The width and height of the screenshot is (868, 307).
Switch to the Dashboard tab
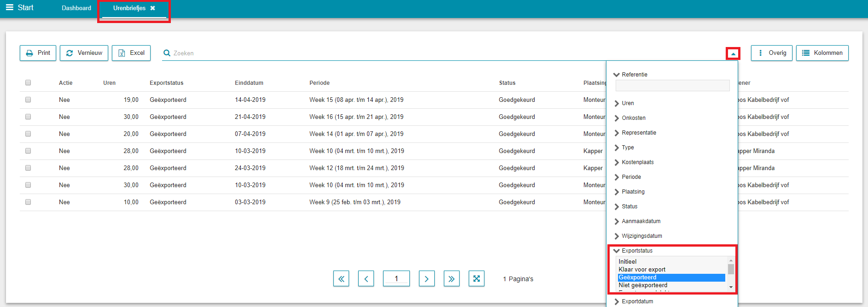pos(76,8)
